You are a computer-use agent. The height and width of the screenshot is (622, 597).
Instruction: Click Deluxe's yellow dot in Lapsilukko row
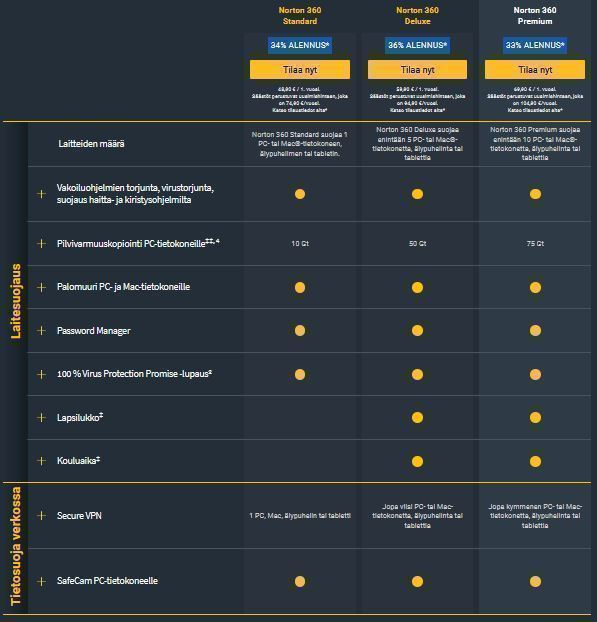[x=417, y=417]
